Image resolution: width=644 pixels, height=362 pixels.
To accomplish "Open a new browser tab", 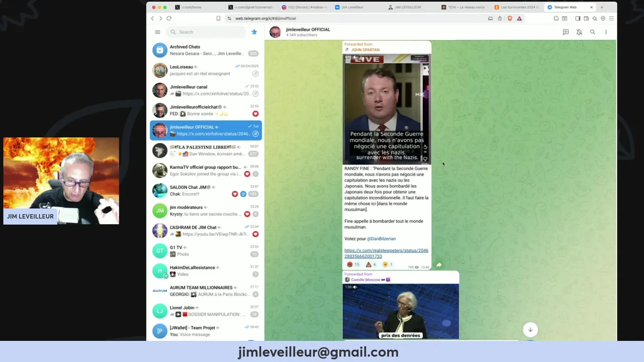I will point(602,7).
